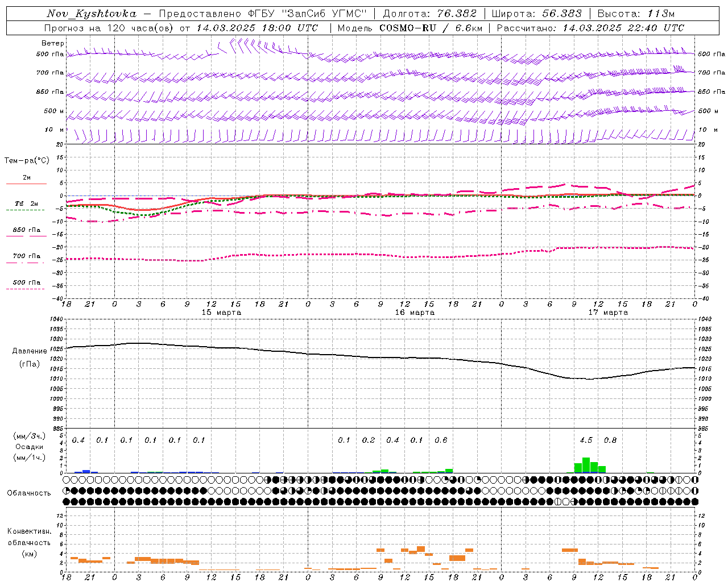Screen dimensions: 728x582
Task: Click the station name Nov_Kyshtovka
Action: click(92, 14)
